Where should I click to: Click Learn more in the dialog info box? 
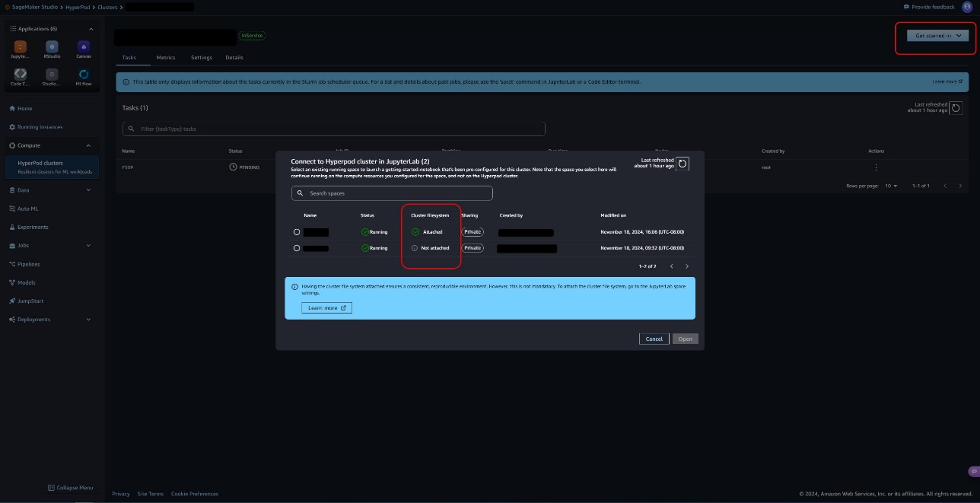[x=326, y=308]
